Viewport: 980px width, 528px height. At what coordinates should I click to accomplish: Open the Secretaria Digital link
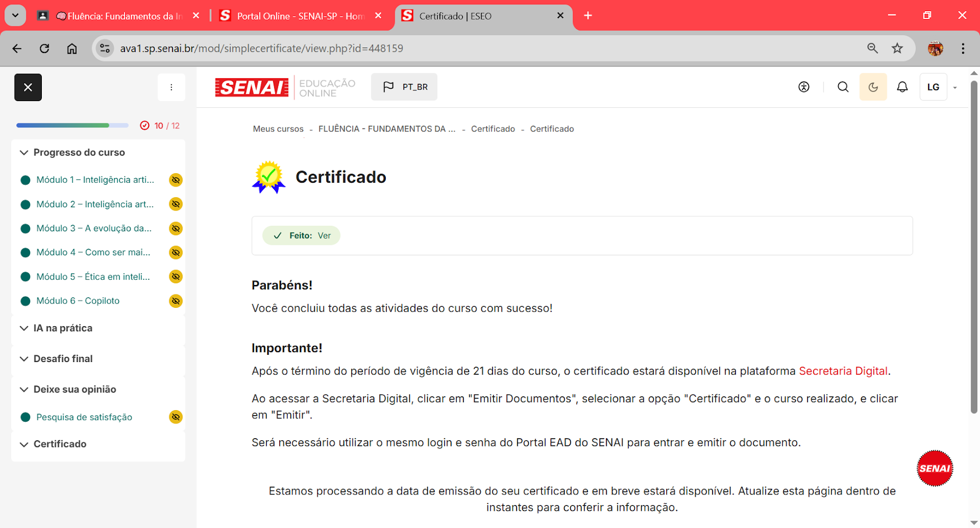(x=843, y=371)
